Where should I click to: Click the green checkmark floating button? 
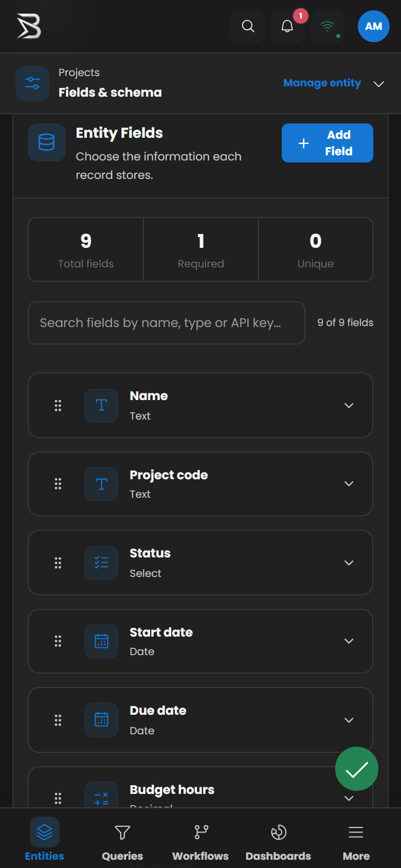coord(357,769)
